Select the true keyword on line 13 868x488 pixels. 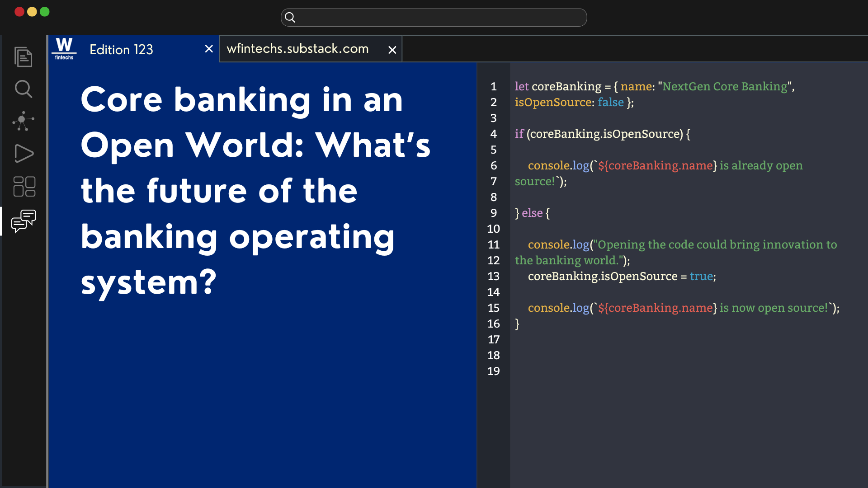pyautogui.click(x=701, y=277)
